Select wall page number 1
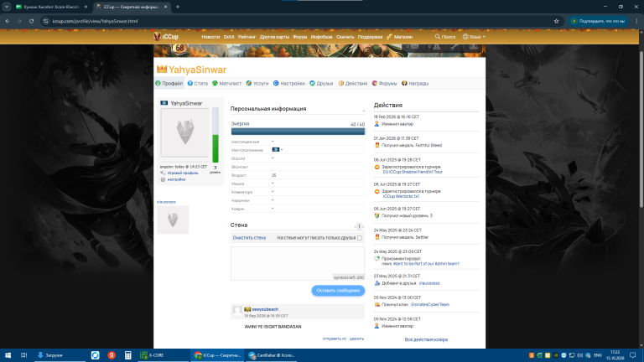The height and width of the screenshot is (362, 644). point(359,226)
